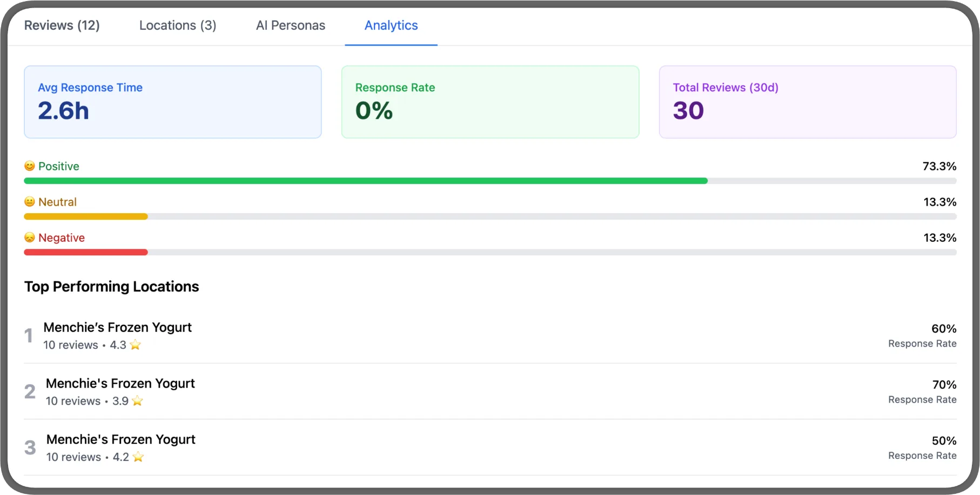The height and width of the screenshot is (495, 980).
Task: Click the 0% response rate value
Action: tap(374, 111)
